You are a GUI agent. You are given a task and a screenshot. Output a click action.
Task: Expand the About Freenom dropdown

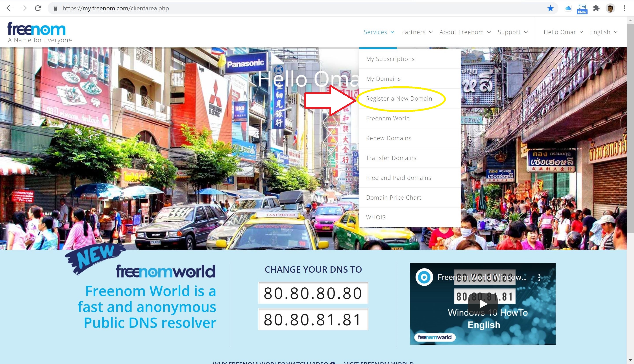(x=465, y=32)
